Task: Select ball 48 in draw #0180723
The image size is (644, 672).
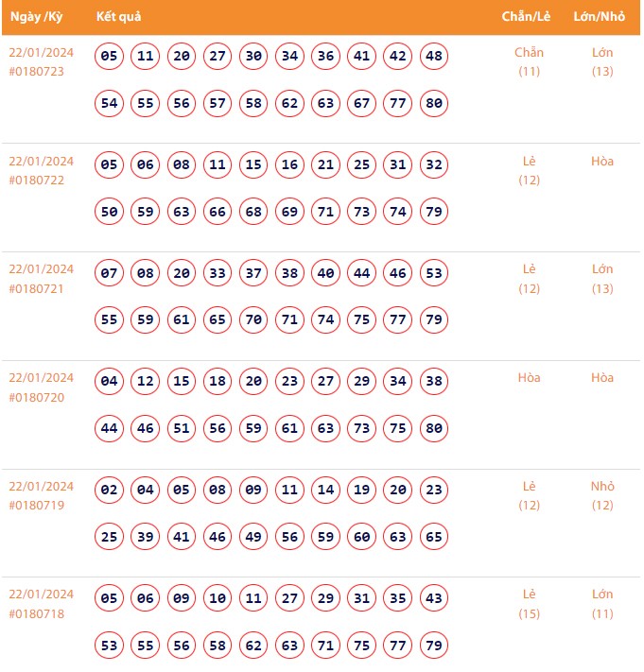Action: [x=434, y=56]
